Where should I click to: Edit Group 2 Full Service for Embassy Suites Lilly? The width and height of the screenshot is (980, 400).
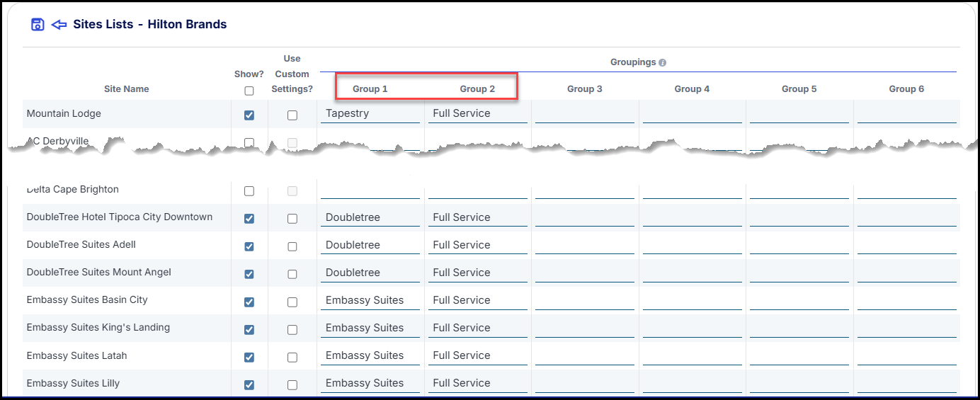tap(478, 383)
